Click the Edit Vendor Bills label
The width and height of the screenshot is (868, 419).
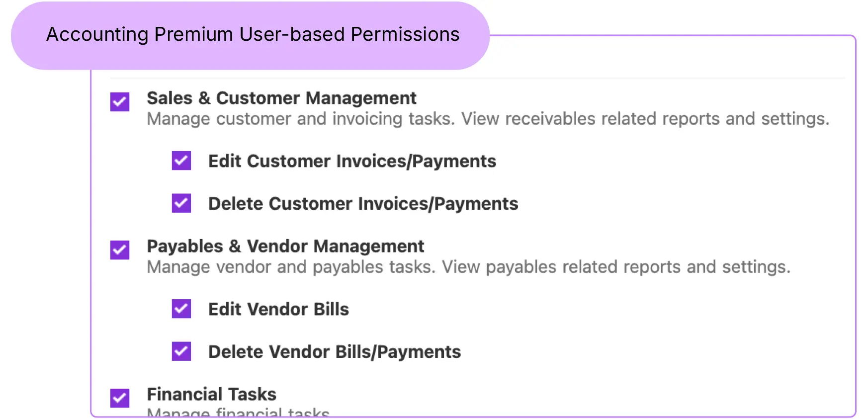coord(278,309)
